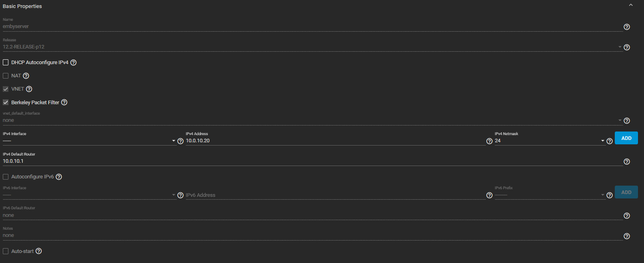644x263 pixels.
Task: Click the IPv4 Address input field
Action: tap(335, 141)
